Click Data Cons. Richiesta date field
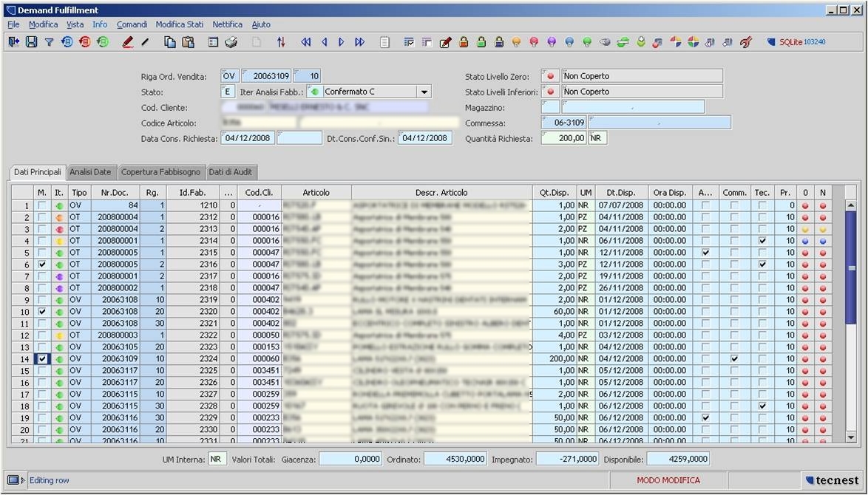 (248, 138)
